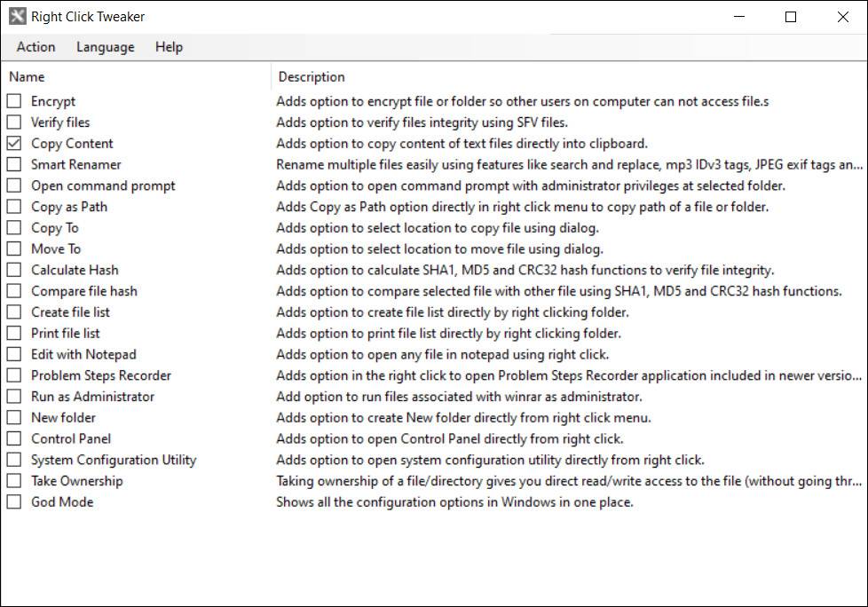Image resolution: width=868 pixels, height=607 pixels.
Task: Enable Open command prompt checkbox
Action: pos(14,185)
